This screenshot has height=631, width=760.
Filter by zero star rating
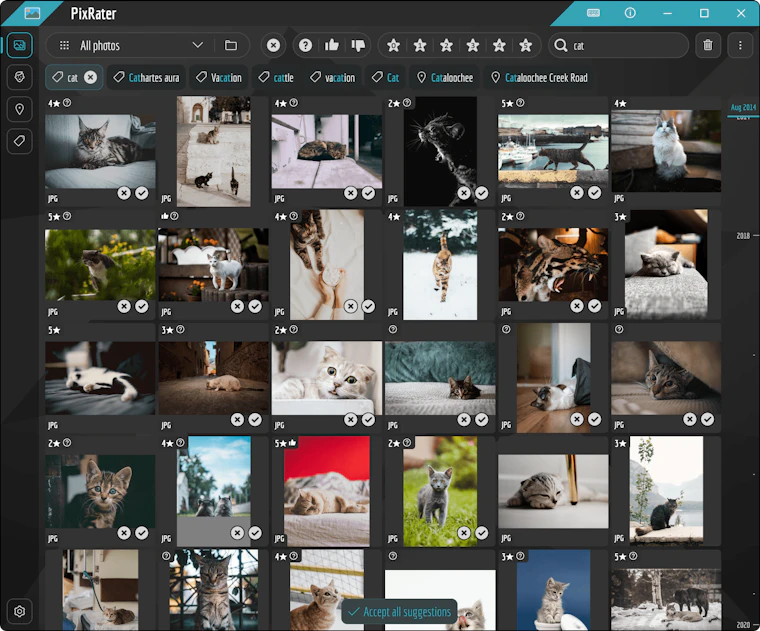coord(394,46)
